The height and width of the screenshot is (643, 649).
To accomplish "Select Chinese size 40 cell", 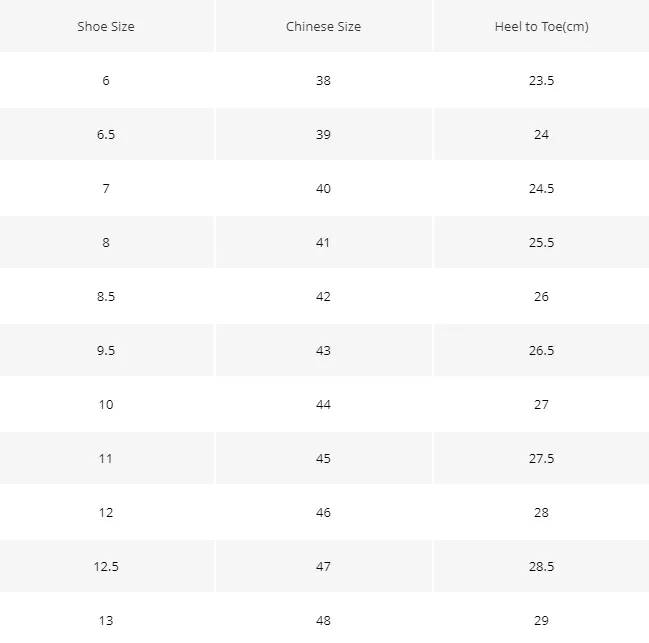I will tap(324, 188).
